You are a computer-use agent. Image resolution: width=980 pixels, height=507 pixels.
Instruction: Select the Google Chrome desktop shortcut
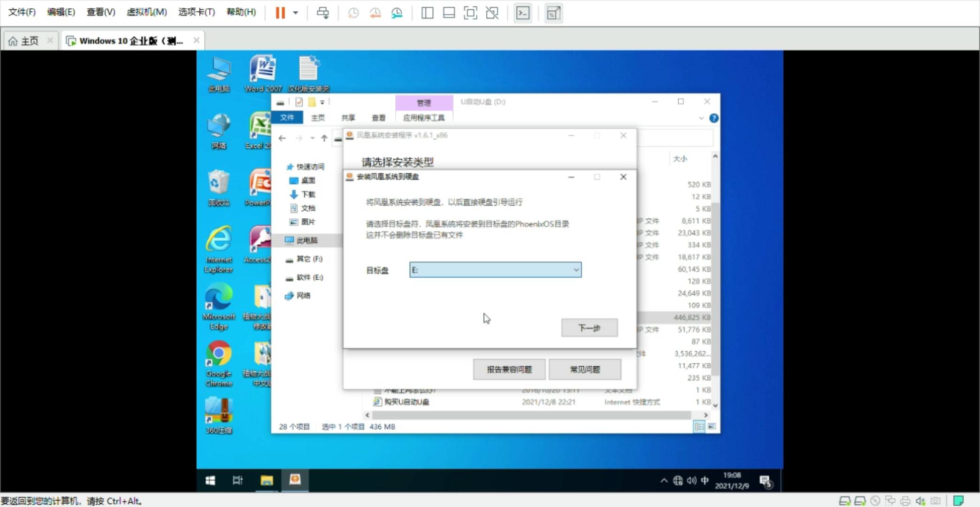point(219,363)
